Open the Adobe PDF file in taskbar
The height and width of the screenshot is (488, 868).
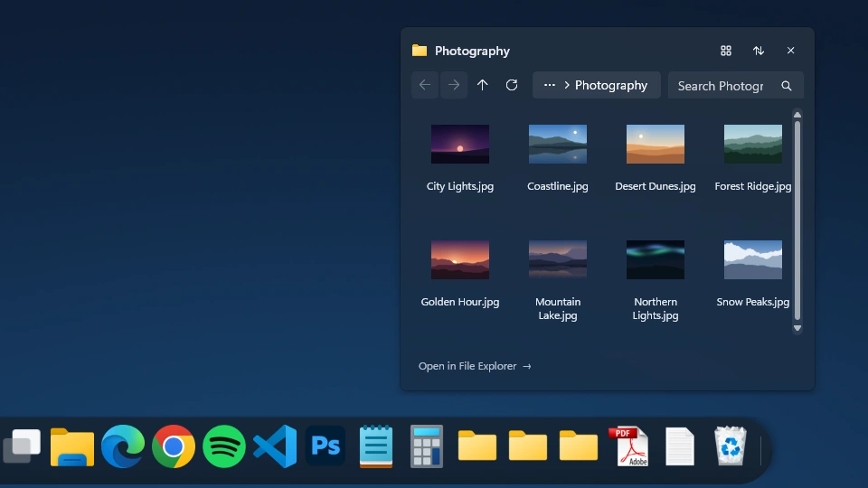(629, 446)
